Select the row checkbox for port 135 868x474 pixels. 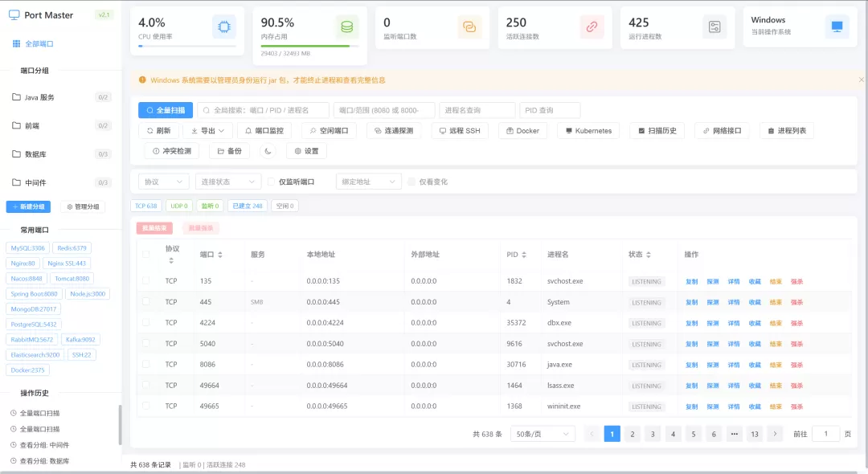(145, 281)
